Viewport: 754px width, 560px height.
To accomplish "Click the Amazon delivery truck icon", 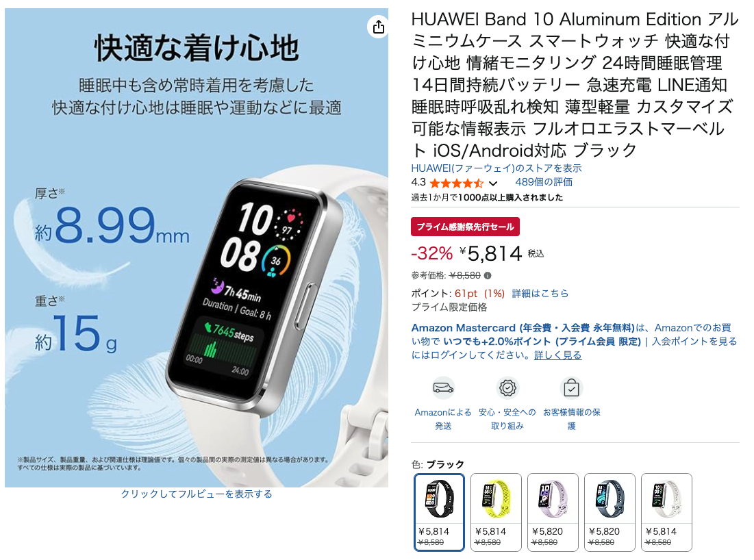I will tap(443, 387).
